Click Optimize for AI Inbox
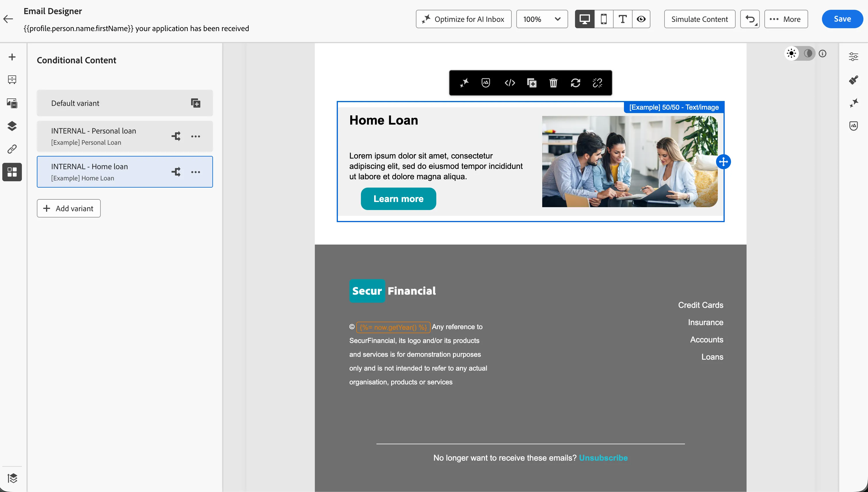 coord(463,19)
